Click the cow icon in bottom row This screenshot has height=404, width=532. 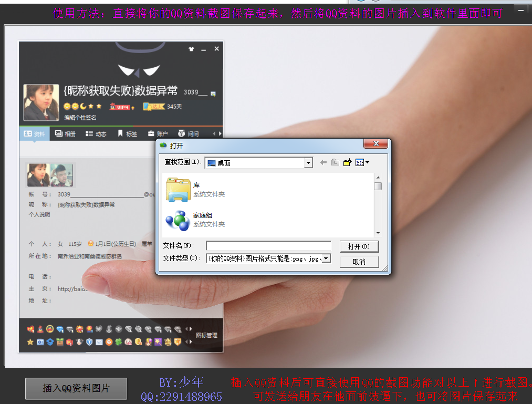tap(79, 341)
